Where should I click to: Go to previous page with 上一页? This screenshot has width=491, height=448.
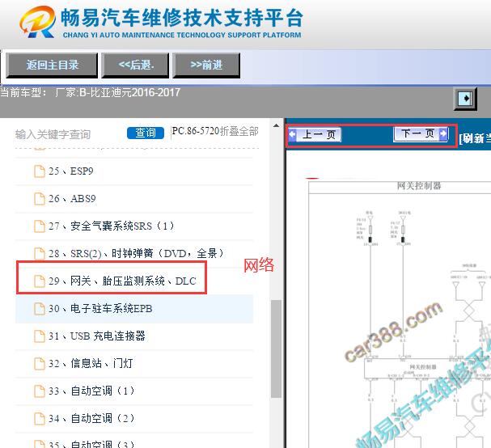coord(315,134)
